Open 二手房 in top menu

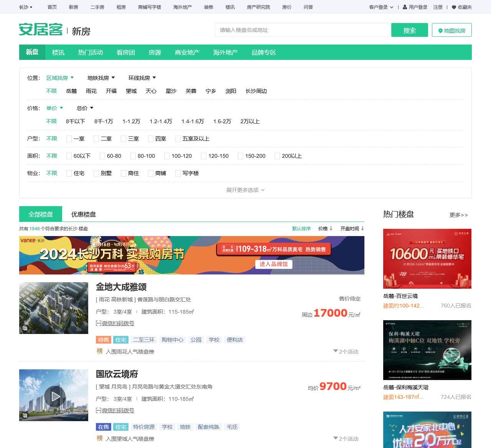point(97,7)
